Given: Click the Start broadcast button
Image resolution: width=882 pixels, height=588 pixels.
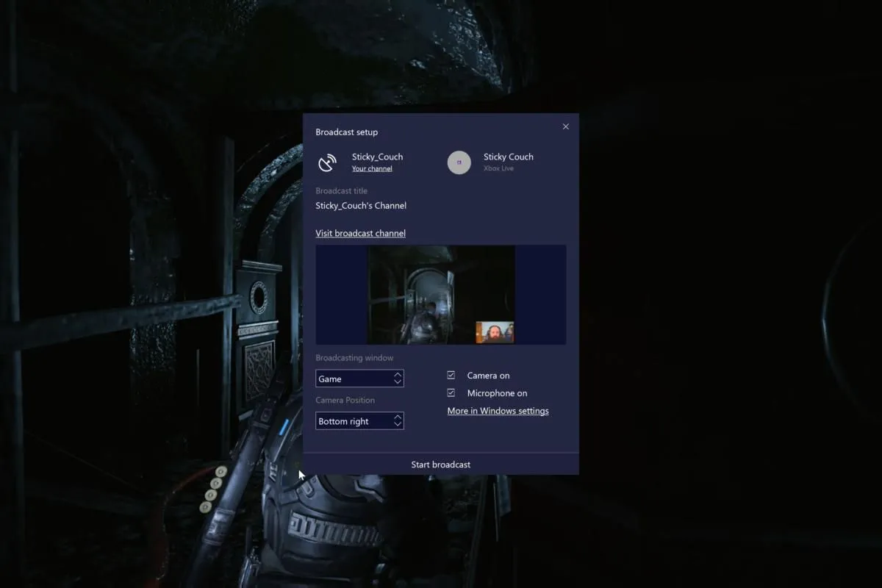Looking at the screenshot, I should [441, 464].
